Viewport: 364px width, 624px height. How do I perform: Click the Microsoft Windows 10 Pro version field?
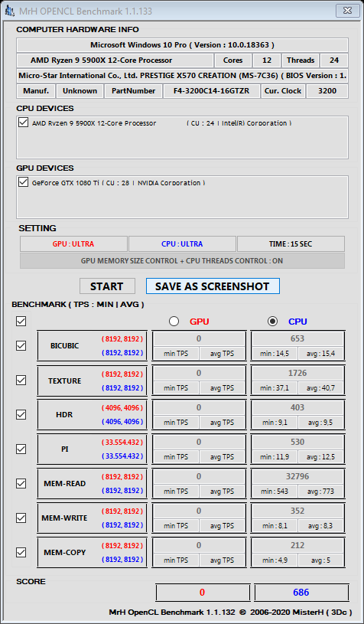click(x=183, y=45)
